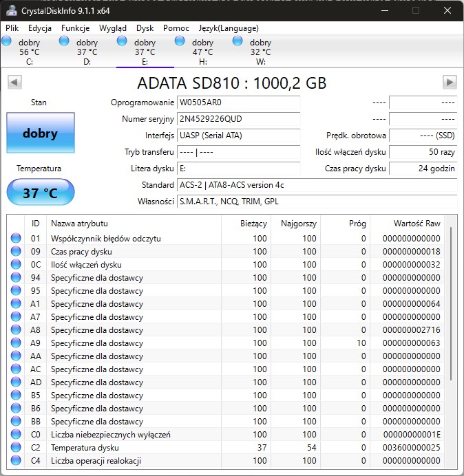Click the Najgorszy column header
This screenshot has width=464, height=476.
point(295,224)
